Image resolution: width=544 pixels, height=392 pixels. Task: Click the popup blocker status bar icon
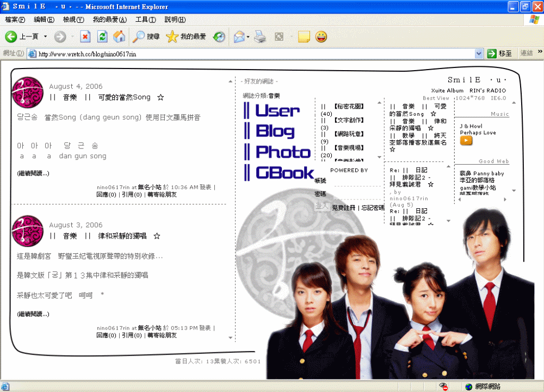point(443,387)
